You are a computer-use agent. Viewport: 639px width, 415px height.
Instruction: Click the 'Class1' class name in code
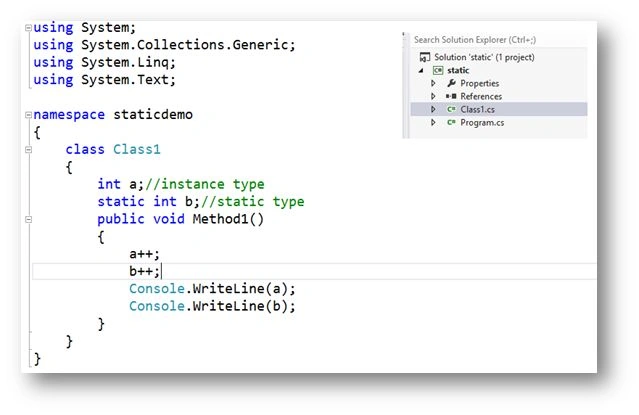[x=137, y=150]
